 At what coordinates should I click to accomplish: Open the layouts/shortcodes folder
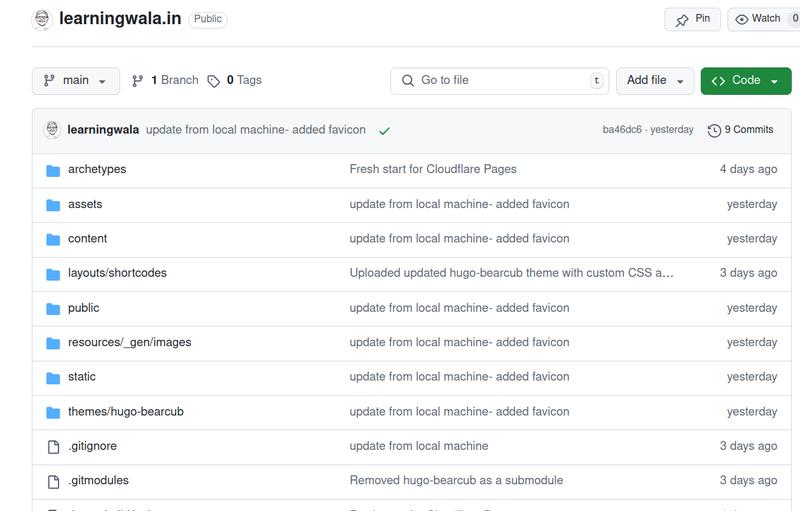(x=117, y=273)
